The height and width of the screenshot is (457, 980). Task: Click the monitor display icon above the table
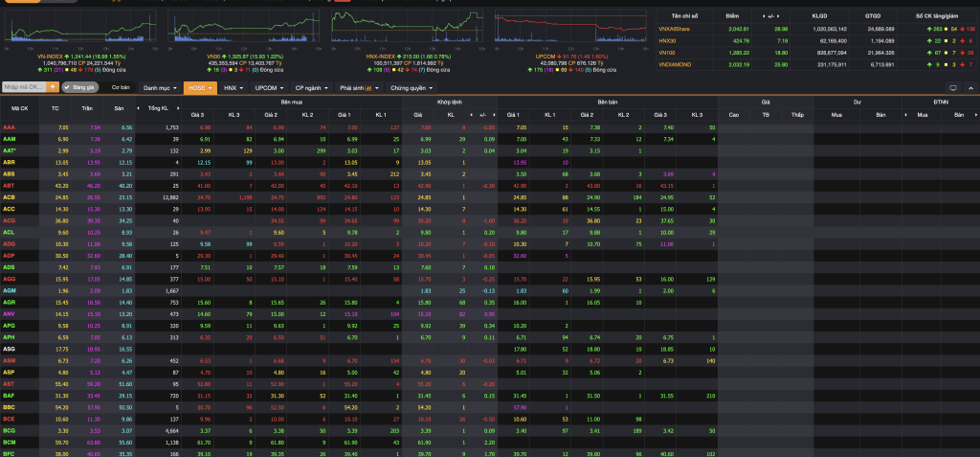point(953,87)
